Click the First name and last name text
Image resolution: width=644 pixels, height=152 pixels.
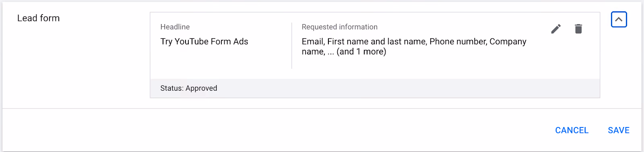point(376,42)
